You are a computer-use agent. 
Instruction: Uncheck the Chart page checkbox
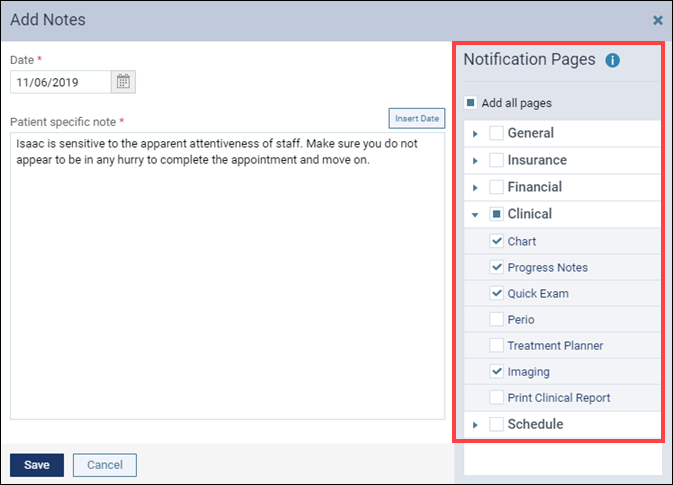497,241
